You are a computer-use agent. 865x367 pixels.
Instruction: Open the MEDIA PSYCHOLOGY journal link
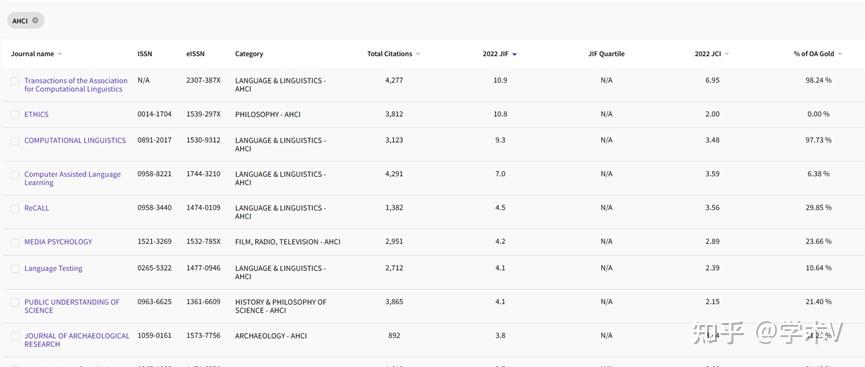pos(58,242)
